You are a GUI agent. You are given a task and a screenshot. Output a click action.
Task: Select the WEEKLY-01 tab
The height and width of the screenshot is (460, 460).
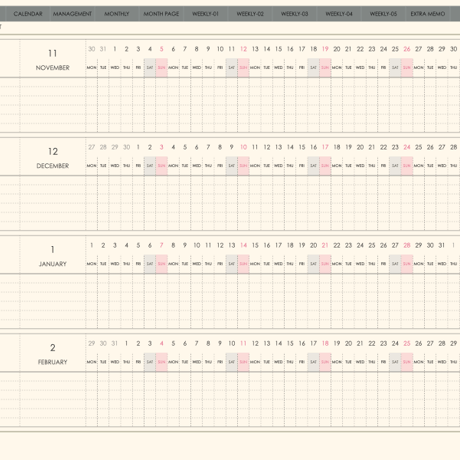tap(205, 14)
